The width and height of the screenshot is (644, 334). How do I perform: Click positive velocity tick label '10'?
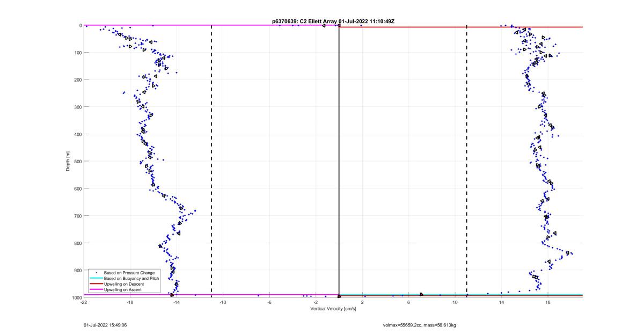455,302
